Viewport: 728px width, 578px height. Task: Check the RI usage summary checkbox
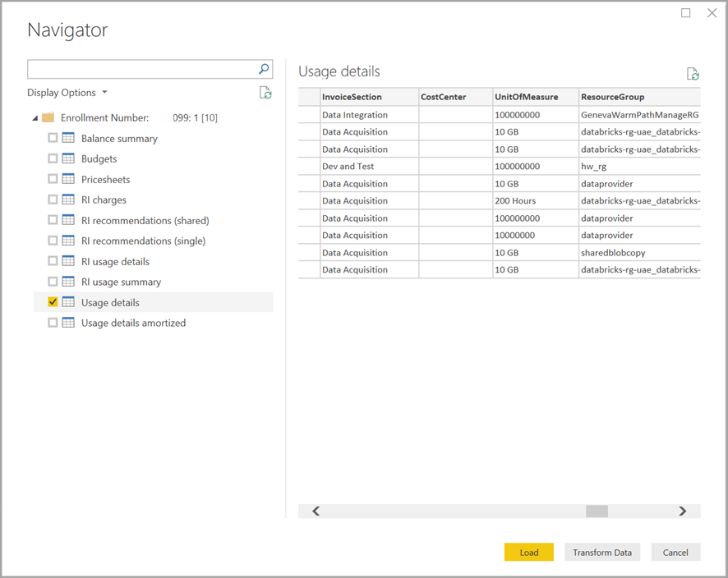point(52,282)
